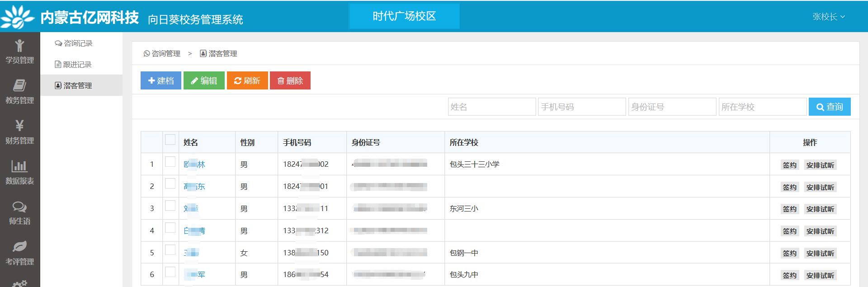Click the blue 建档 button
Image resolution: width=868 pixels, height=287 pixels.
(160, 80)
